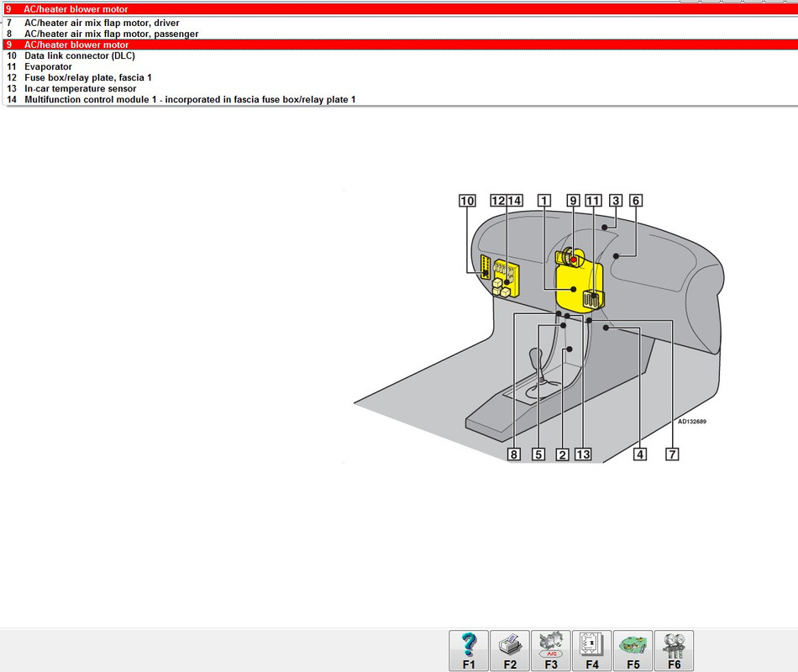Open the F4 wiring diagram button
Image resolution: width=798 pixels, height=672 pixels.
pyautogui.click(x=592, y=651)
